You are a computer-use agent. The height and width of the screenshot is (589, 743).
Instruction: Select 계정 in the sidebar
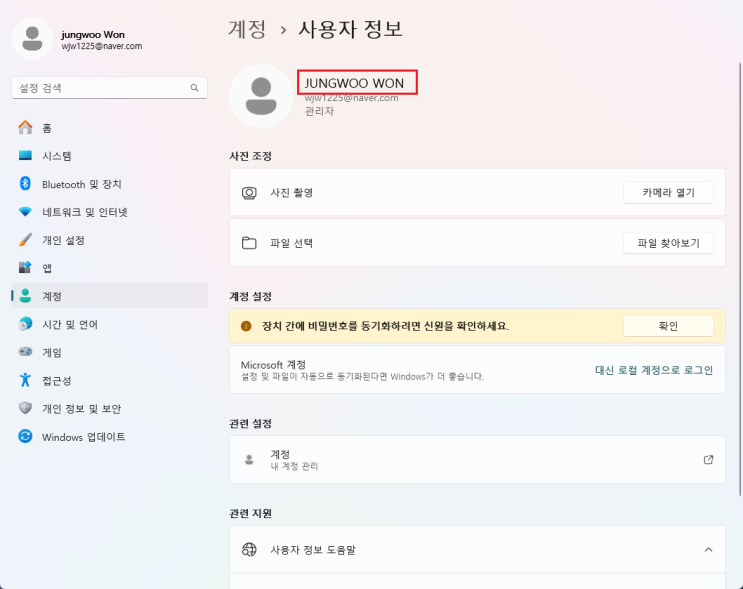[109, 296]
